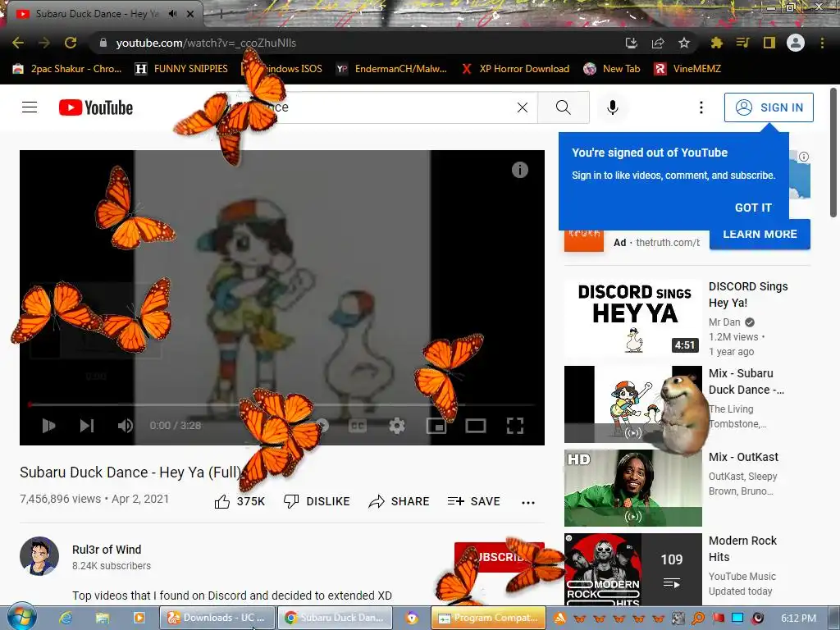The image size is (840, 630).
Task: Open the YouTube hamburger guide menu
Action: click(30, 107)
